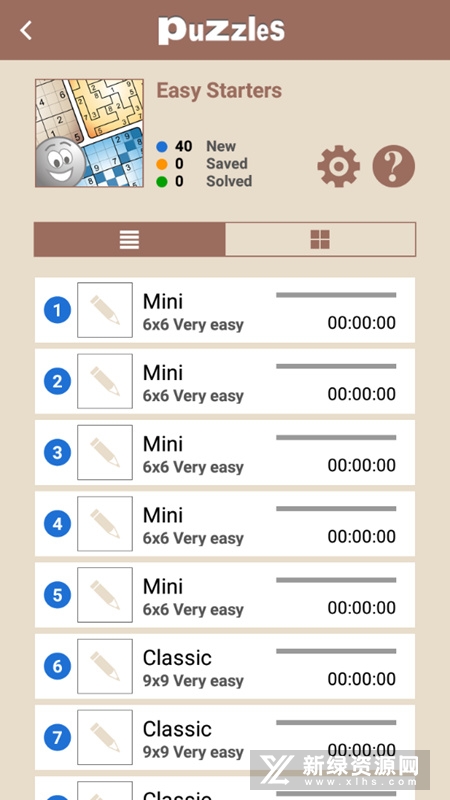Tap the Easy Starters pack cover image
450x800 pixels.
point(89,133)
